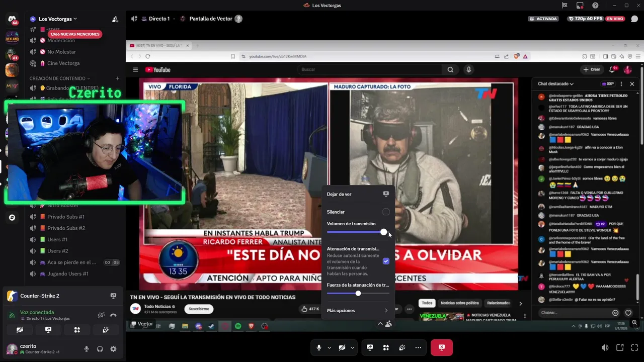Toggle microphone mute in bottom call bar
Image resolution: width=644 pixels, height=362 pixels.
[x=318, y=347]
